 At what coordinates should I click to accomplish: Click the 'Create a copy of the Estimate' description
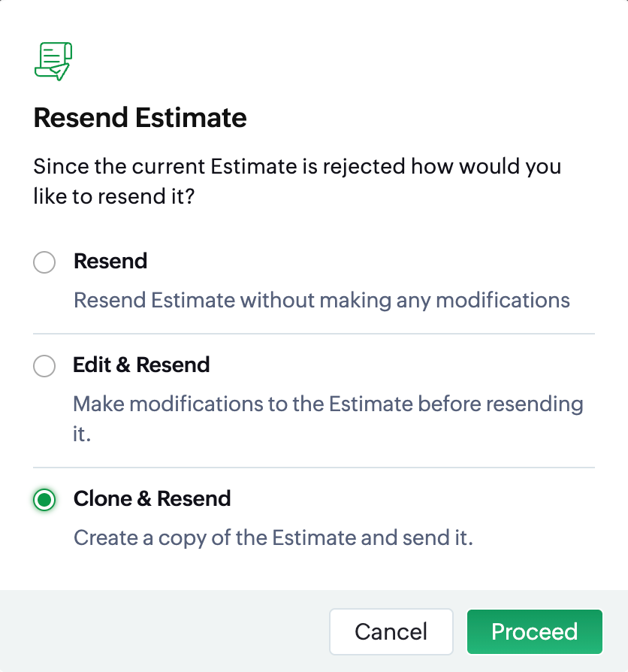[x=273, y=538]
